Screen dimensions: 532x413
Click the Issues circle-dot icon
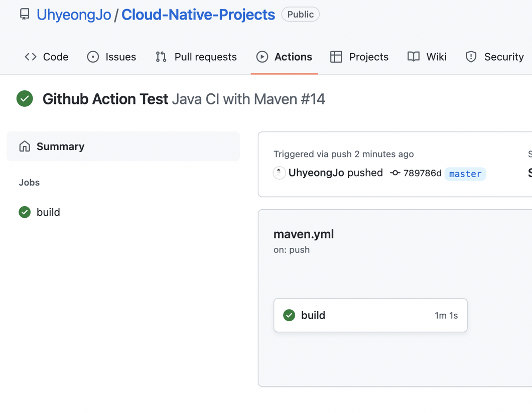coord(93,57)
